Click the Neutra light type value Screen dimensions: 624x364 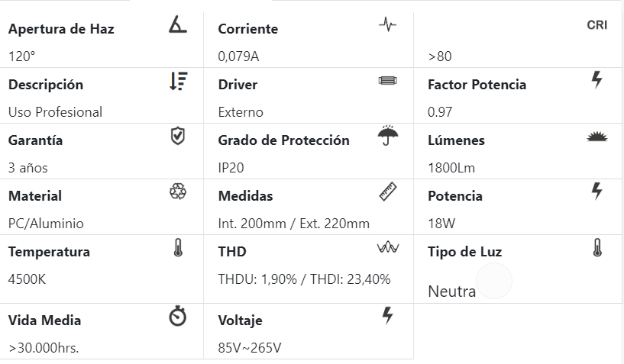click(451, 292)
